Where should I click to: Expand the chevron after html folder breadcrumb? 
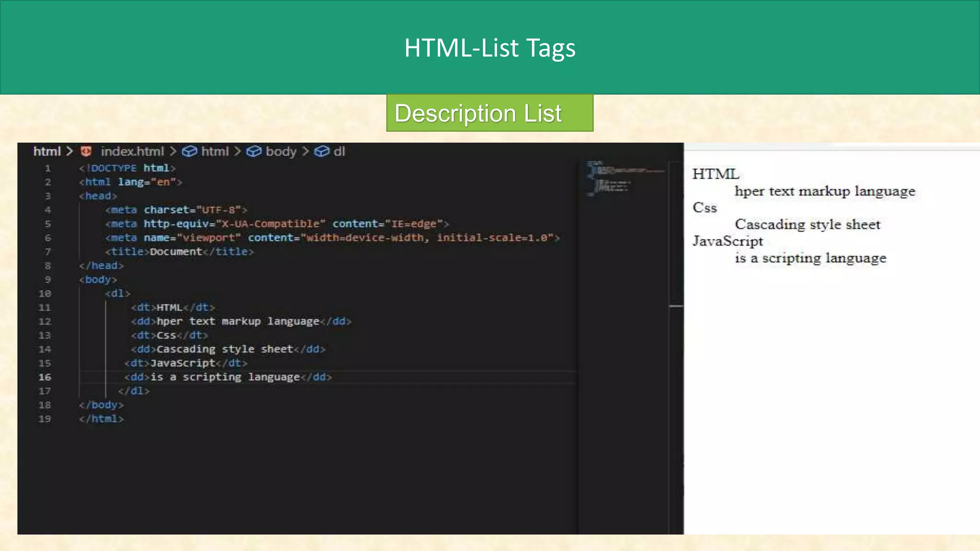tap(70, 152)
